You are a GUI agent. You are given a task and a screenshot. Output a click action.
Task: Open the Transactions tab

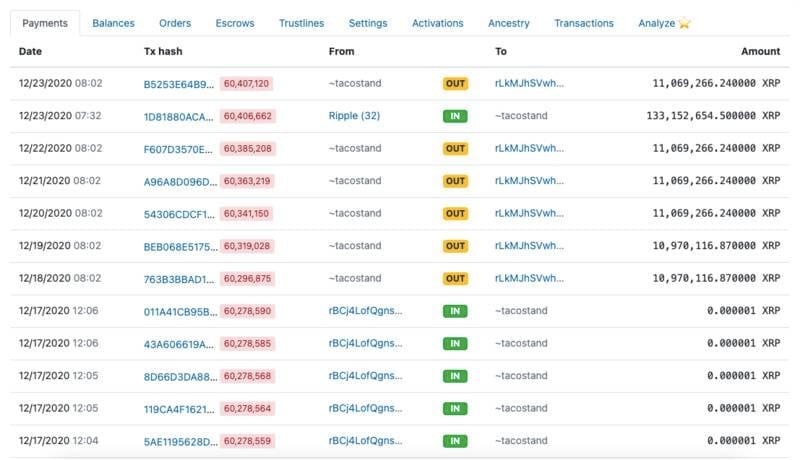[x=584, y=23]
